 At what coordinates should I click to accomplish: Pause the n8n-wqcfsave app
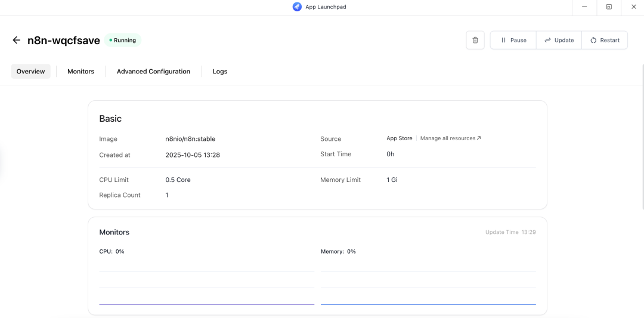click(513, 40)
